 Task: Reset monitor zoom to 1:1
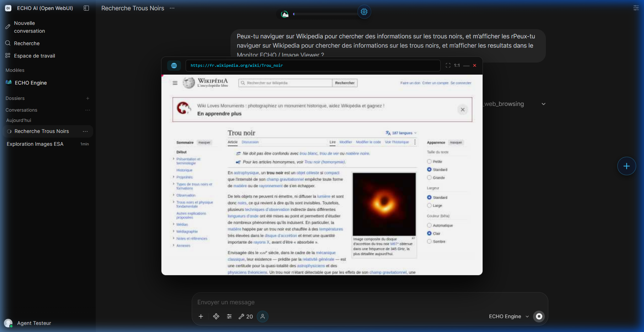[457, 65]
